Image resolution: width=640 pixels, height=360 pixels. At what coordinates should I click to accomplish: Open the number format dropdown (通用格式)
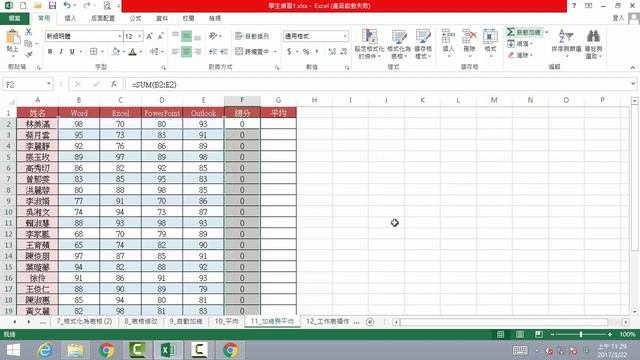(x=345, y=36)
